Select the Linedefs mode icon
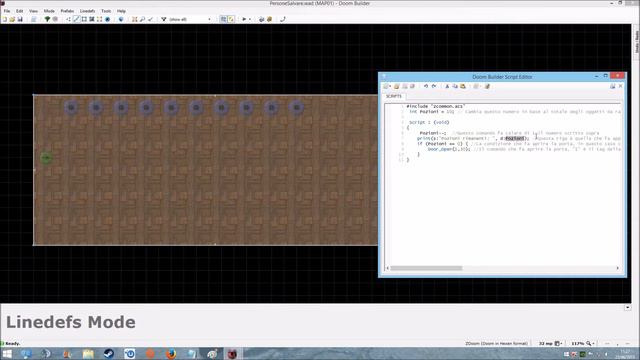The image size is (640, 360). click(x=76, y=19)
